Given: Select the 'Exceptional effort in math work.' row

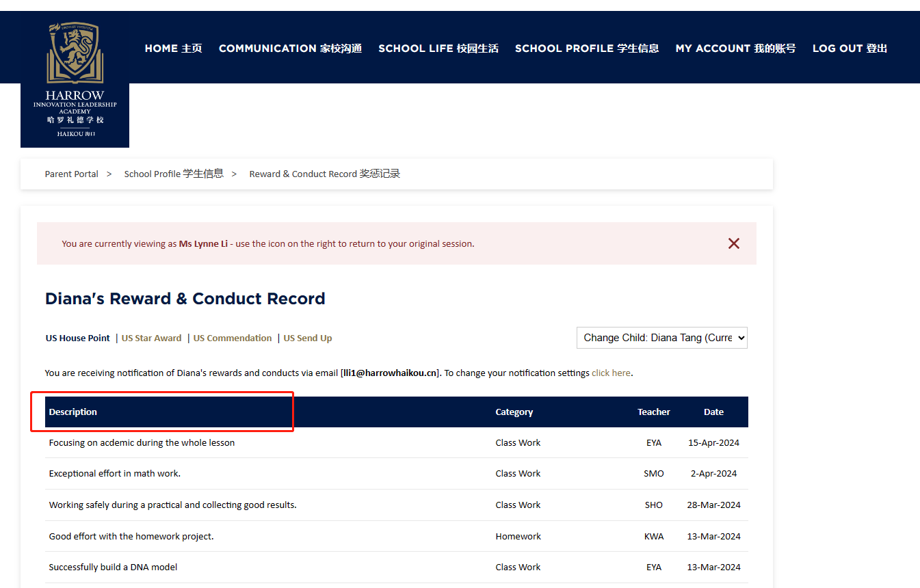Looking at the screenshot, I should click(115, 474).
